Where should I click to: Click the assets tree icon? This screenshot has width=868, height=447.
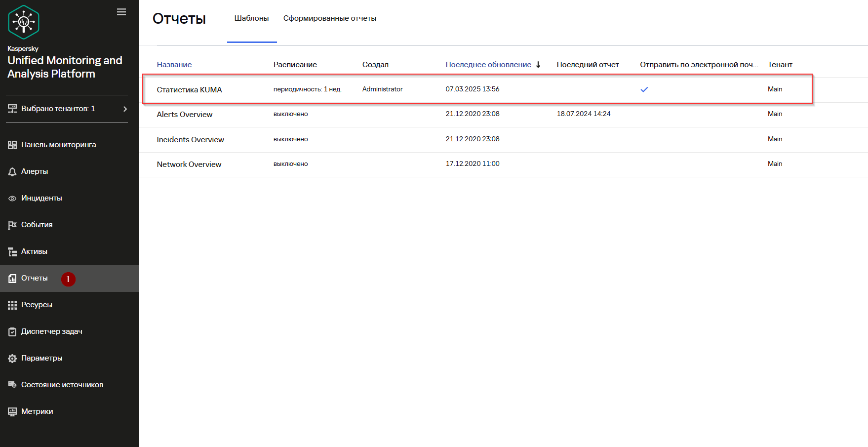(12, 251)
